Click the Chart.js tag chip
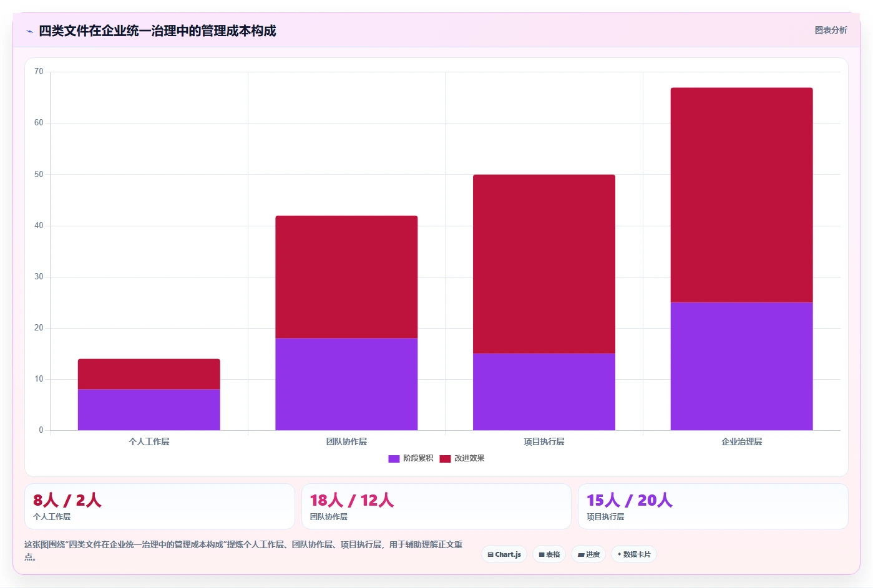Viewport: 873px width, 588px height. click(x=504, y=554)
